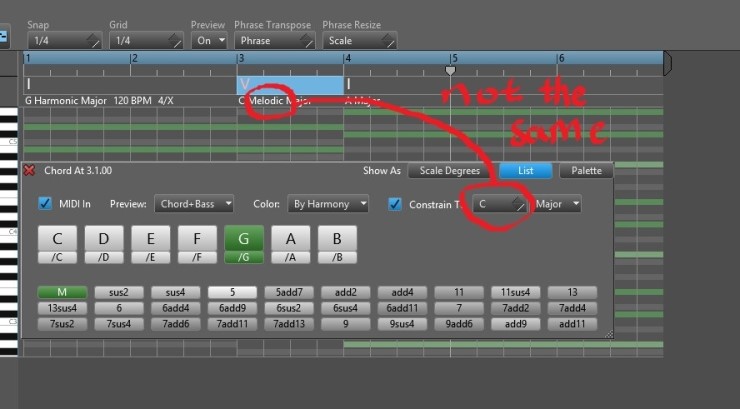
Task: Choose the /E bass note
Action: pyautogui.click(x=151, y=258)
